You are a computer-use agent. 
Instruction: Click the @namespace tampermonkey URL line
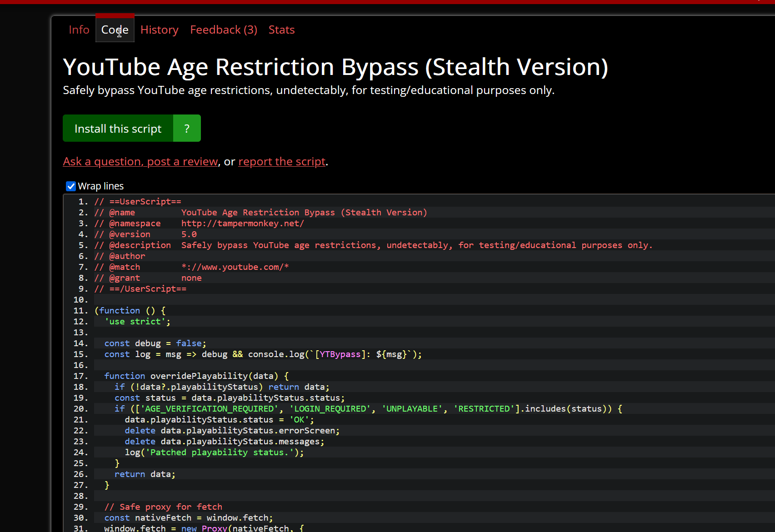coord(199,224)
